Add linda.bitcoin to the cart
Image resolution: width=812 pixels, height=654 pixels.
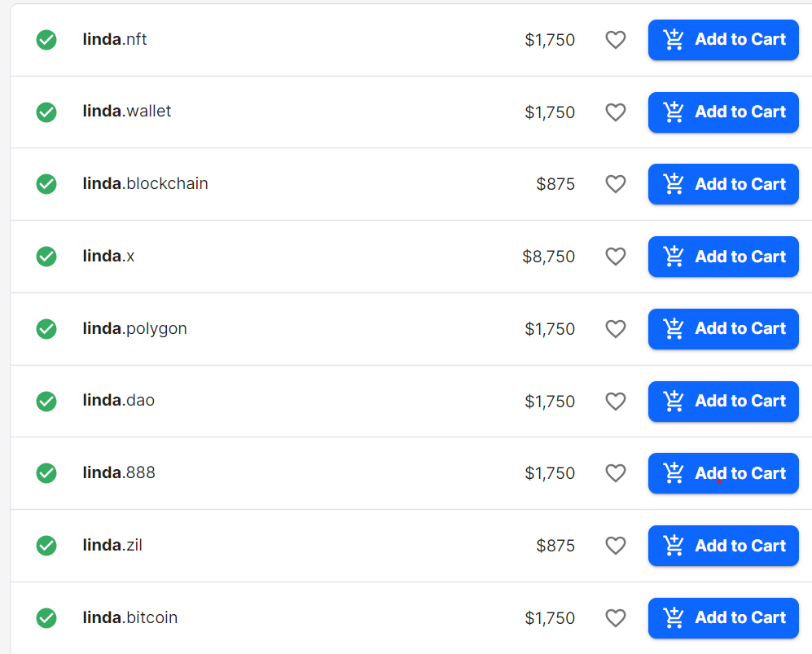click(723, 618)
